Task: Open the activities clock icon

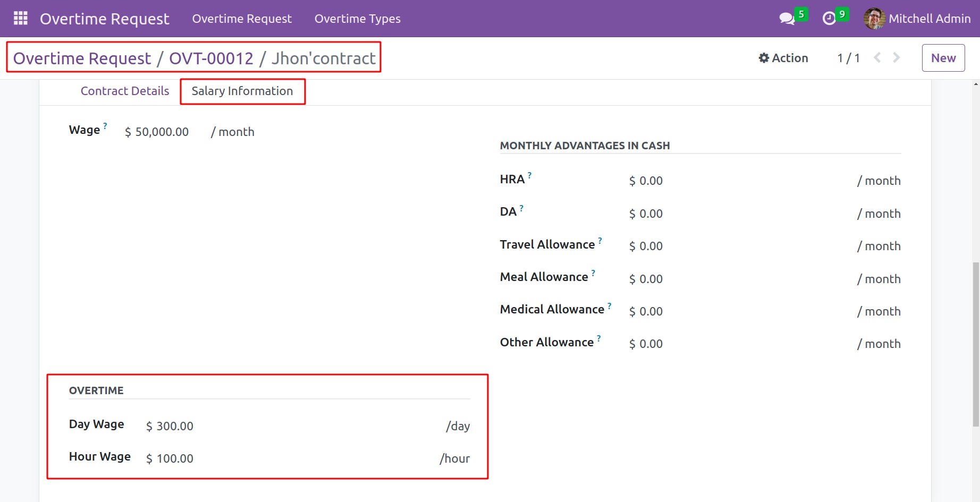Action: click(x=829, y=19)
